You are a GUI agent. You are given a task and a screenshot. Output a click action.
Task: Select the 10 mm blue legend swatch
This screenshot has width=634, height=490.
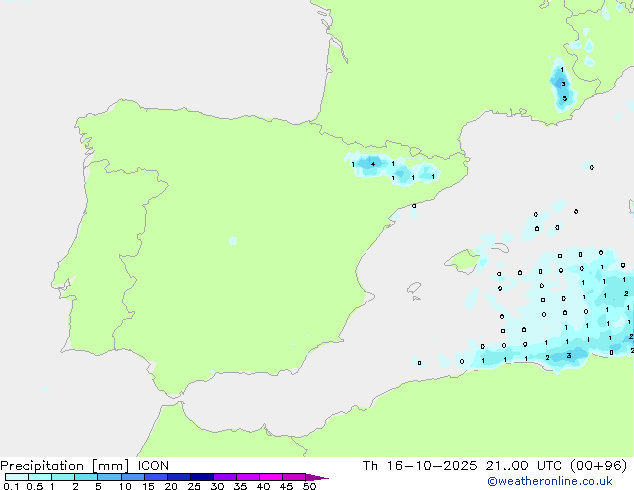[x=132, y=477]
